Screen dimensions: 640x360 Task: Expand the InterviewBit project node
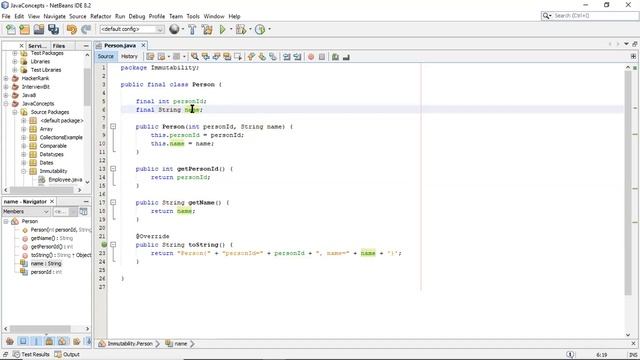coord(6,87)
